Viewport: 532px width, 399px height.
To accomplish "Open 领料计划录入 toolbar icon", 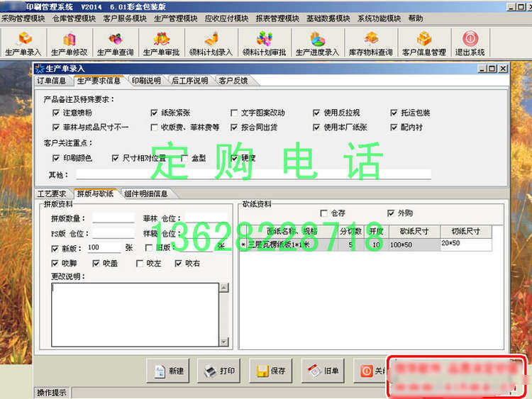I will point(211,43).
